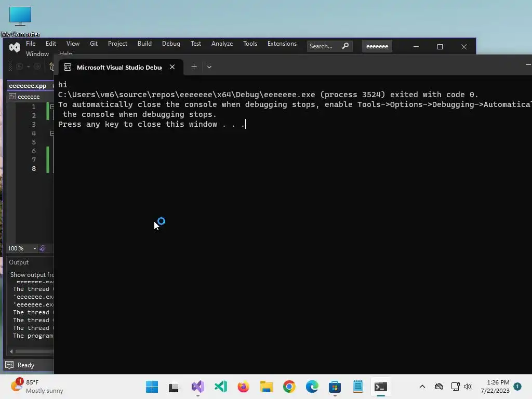The image size is (532, 399).
Task: Click the Ready status text
Action: pos(26,365)
